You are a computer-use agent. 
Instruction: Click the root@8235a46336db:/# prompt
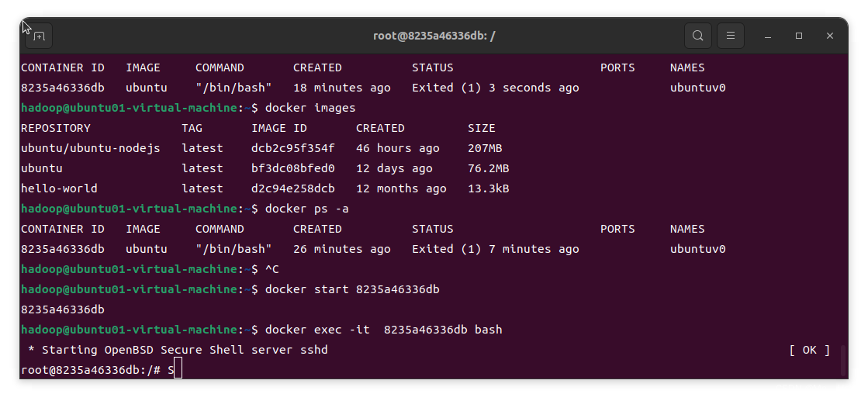click(90, 370)
